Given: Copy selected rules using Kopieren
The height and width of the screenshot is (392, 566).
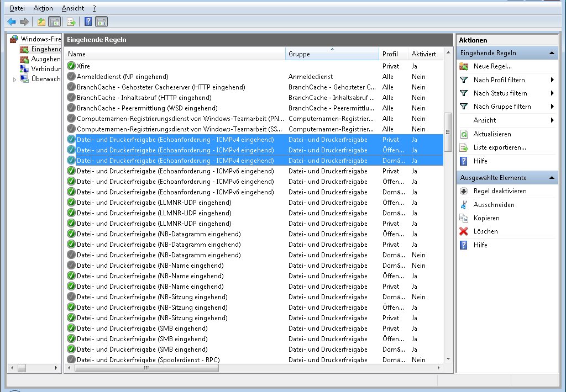Looking at the screenshot, I should coord(486,218).
